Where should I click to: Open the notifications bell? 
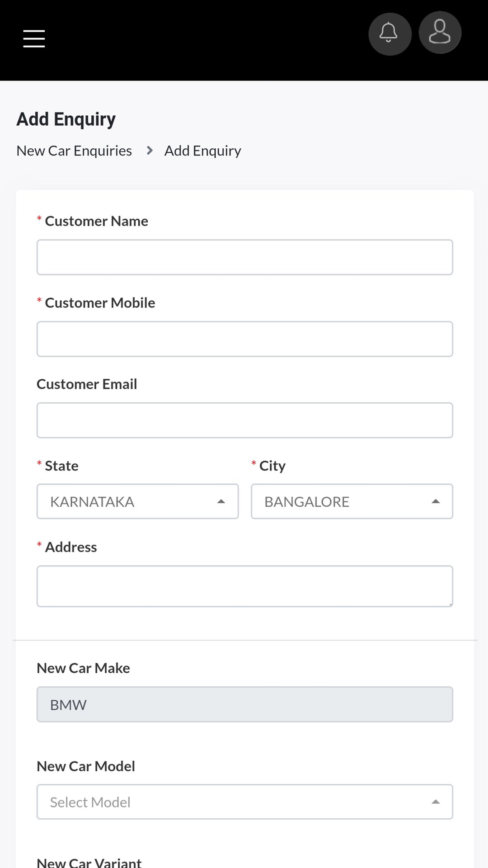point(389,34)
